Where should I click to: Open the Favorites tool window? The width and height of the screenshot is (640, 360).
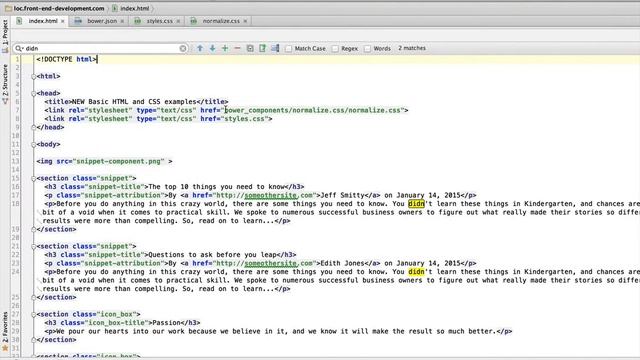[x=5, y=331]
